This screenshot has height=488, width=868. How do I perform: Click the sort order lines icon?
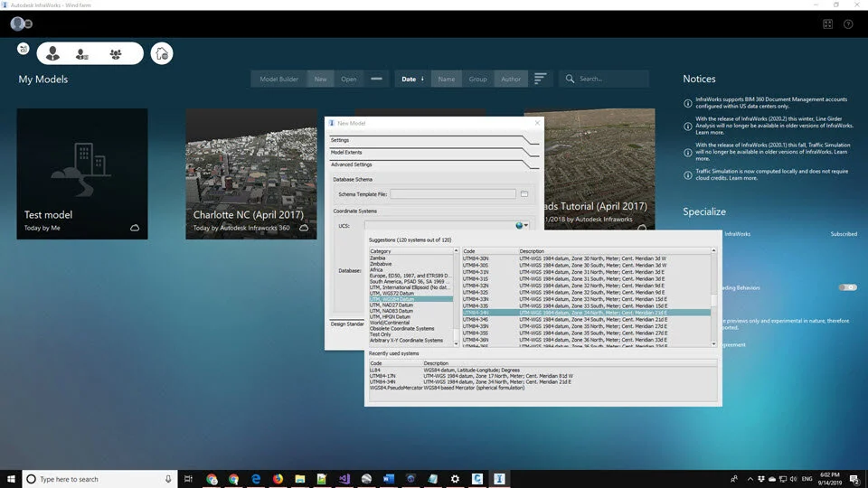[541, 79]
